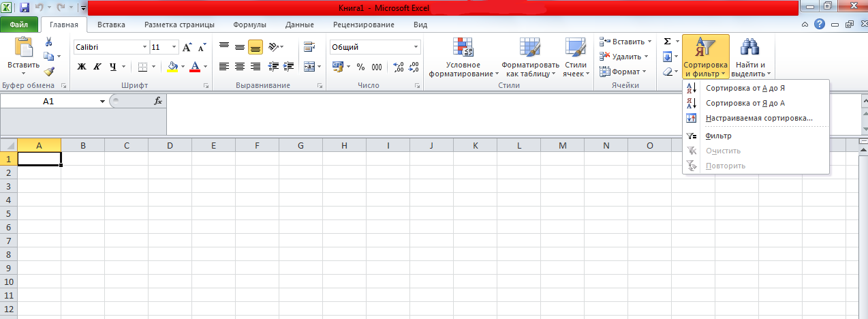Click the Clear eraser icon
Screen dimensions: 868x319
(x=667, y=72)
